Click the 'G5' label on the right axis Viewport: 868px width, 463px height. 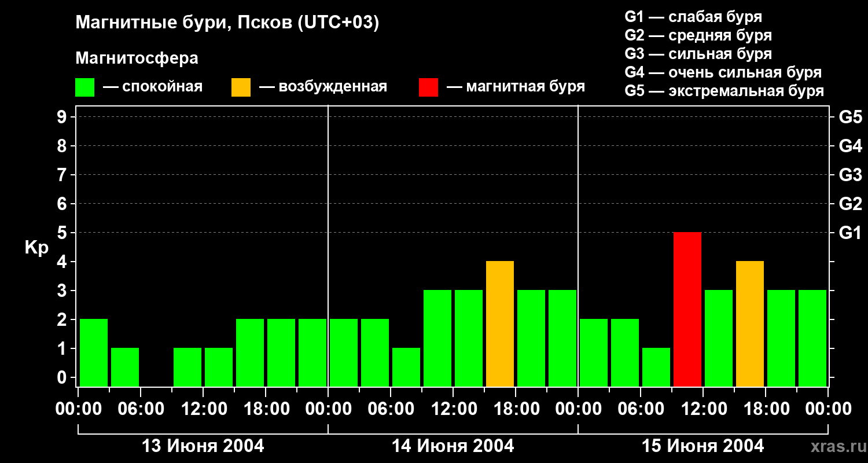[851, 117]
